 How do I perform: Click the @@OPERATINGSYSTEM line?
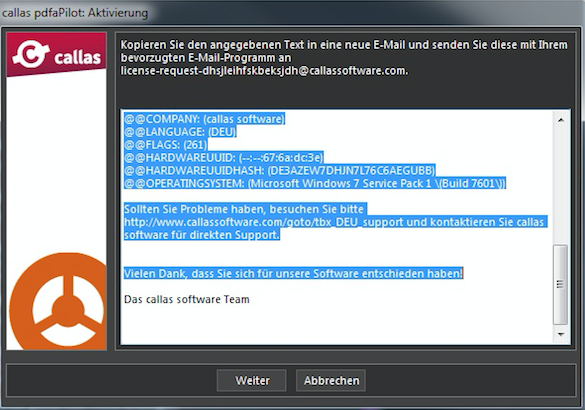pyautogui.click(x=315, y=184)
